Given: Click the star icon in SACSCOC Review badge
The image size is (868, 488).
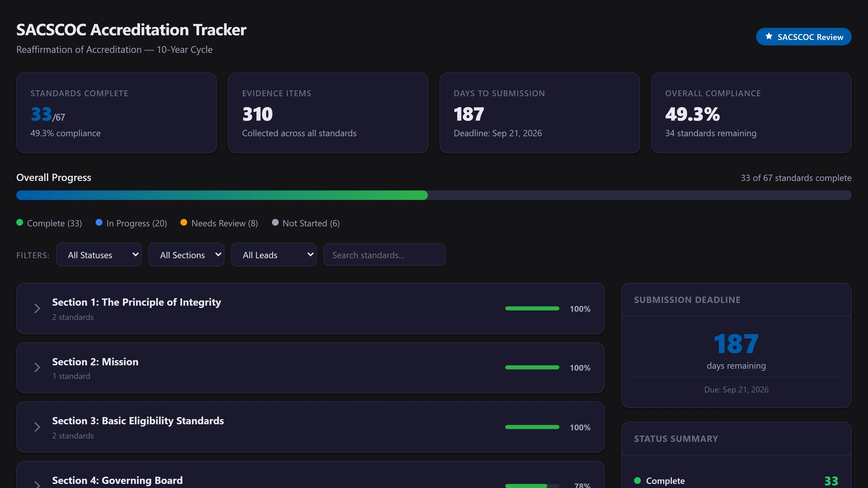Looking at the screenshot, I should point(769,36).
